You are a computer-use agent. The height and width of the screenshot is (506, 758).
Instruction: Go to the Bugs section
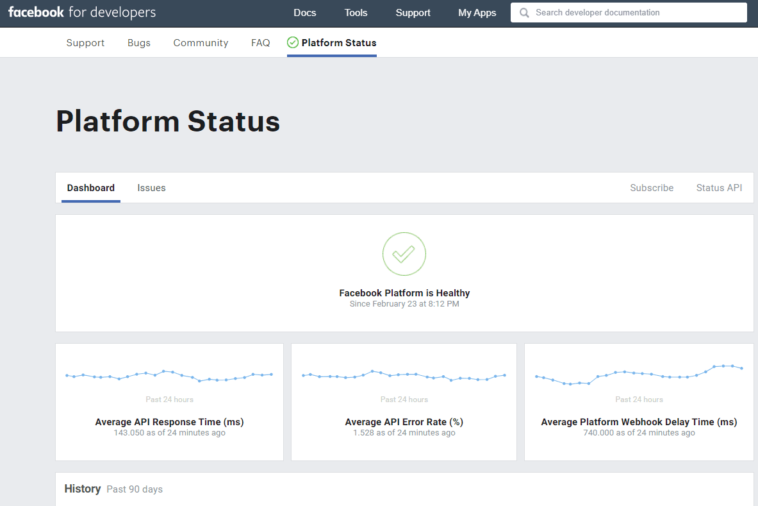[x=139, y=43]
